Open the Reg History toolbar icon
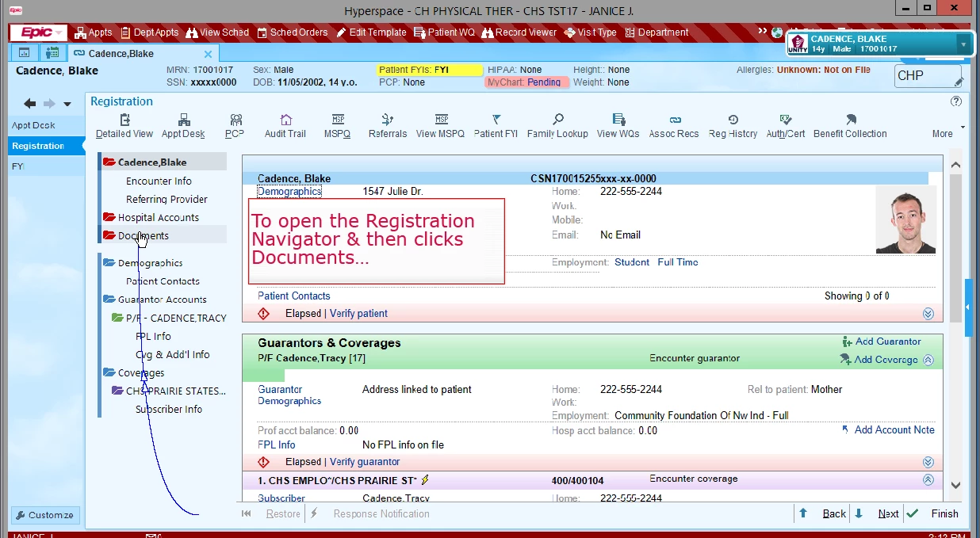Screen dimensions: 980x538 click(x=733, y=126)
